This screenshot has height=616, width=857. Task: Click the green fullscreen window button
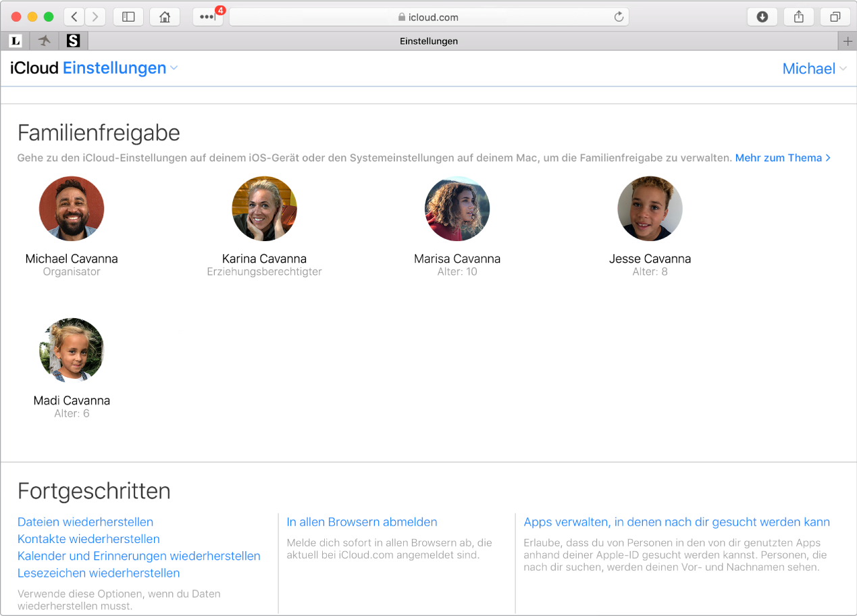(48, 17)
